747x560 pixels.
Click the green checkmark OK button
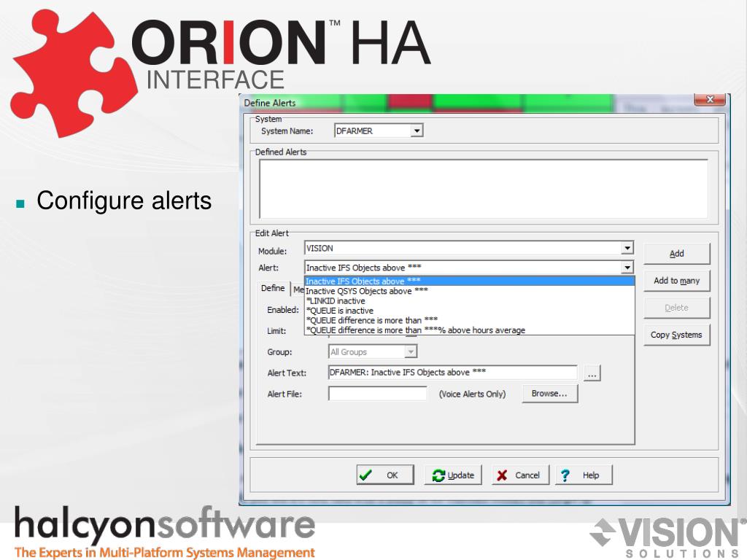[x=385, y=475]
